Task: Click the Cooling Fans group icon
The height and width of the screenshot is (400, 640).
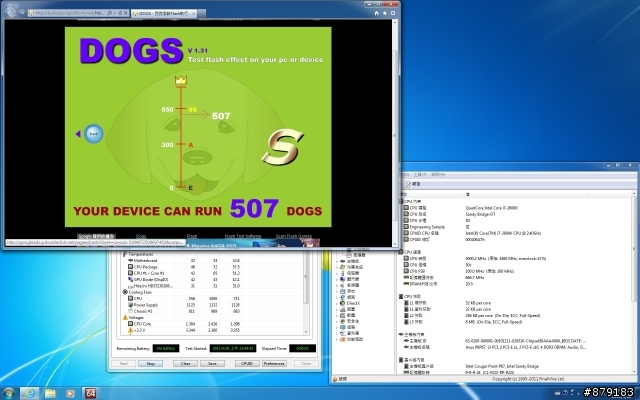Action: pyautogui.click(x=125, y=292)
